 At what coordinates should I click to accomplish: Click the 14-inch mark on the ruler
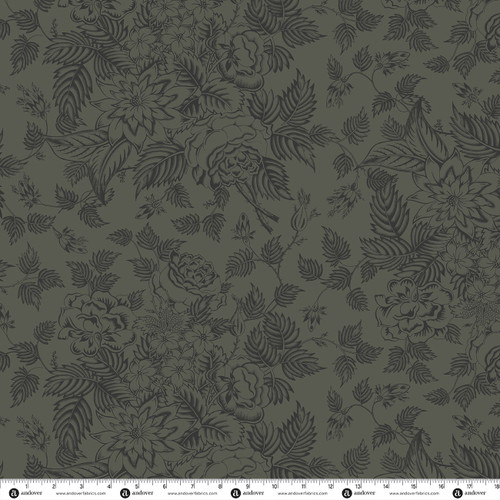coord(386,487)
